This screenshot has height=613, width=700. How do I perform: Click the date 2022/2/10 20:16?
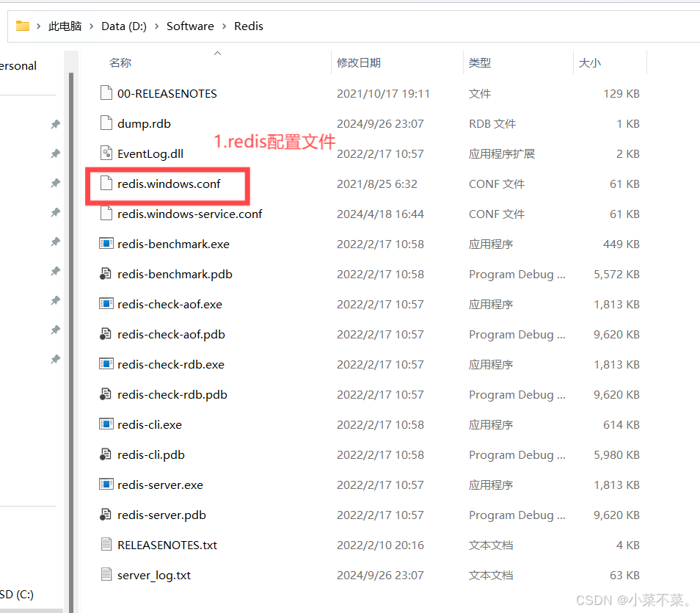click(380, 545)
